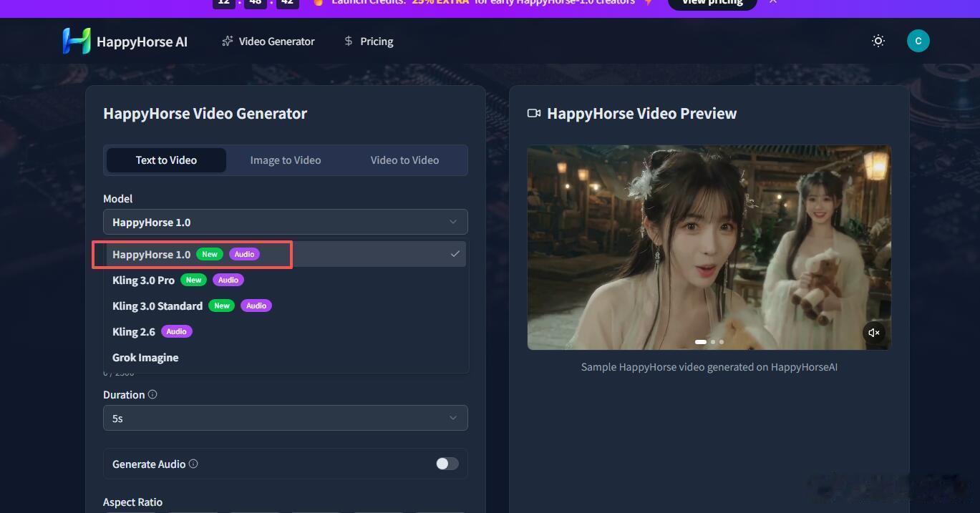
Task: Select the Grok Imagine model option
Action: [x=145, y=357]
